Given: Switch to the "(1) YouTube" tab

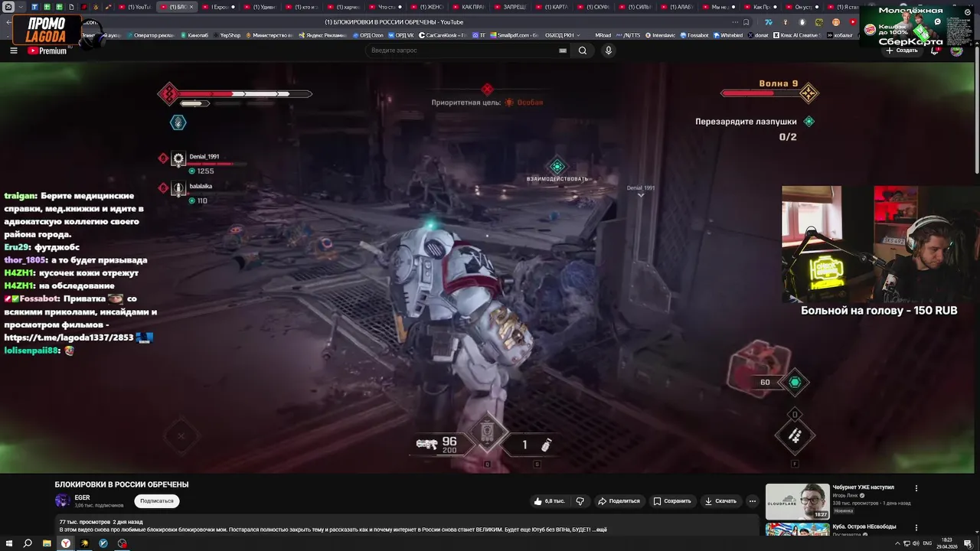Looking at the screenshot, I should 136,7.
